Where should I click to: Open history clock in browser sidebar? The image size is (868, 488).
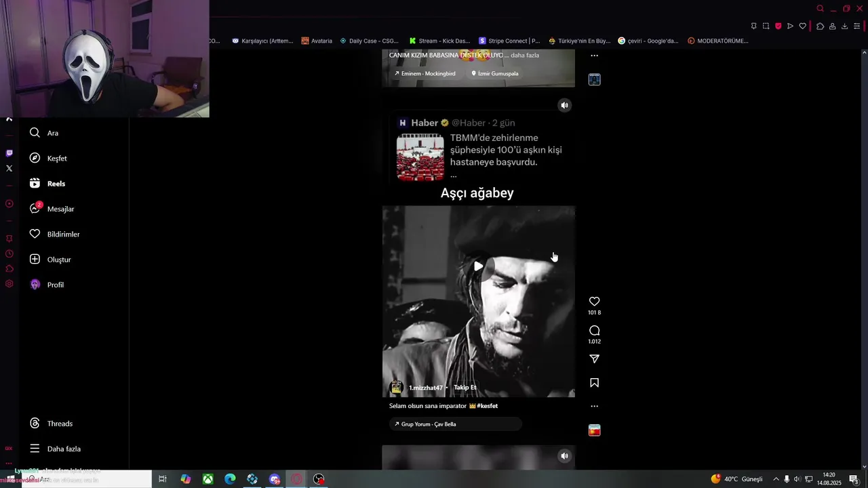[x=9, y=253]
